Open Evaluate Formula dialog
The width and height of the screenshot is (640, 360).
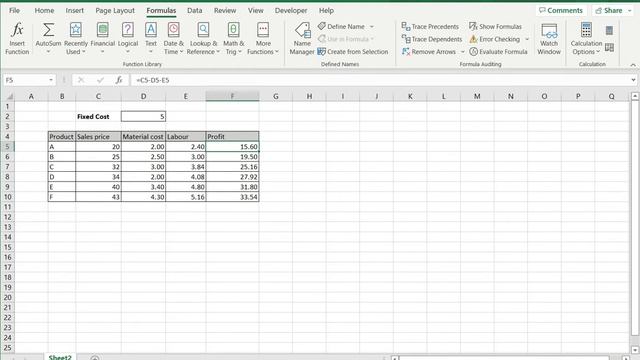click(498, 52)
